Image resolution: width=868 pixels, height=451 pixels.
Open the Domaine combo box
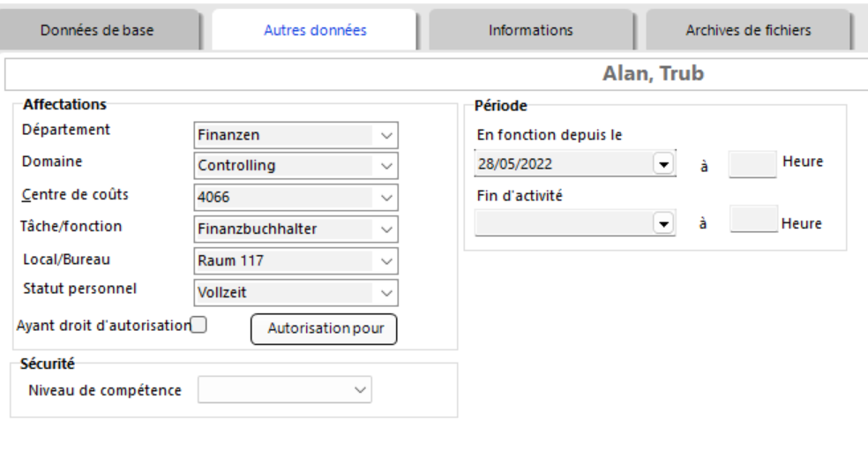click(385, 165)
